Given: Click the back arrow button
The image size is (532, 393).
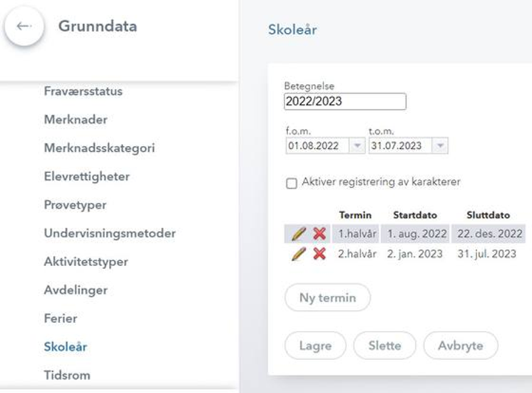Looking at the screenshot, I should [x=24, y=27].
